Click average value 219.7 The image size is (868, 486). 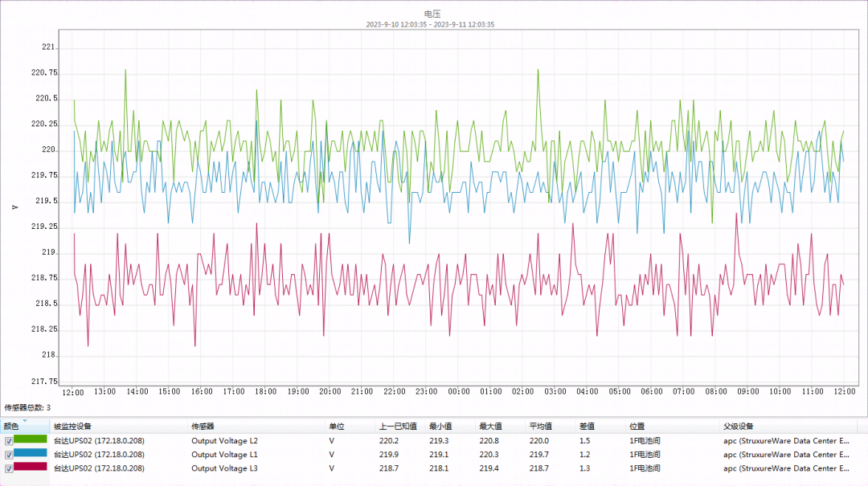[539, 455]
